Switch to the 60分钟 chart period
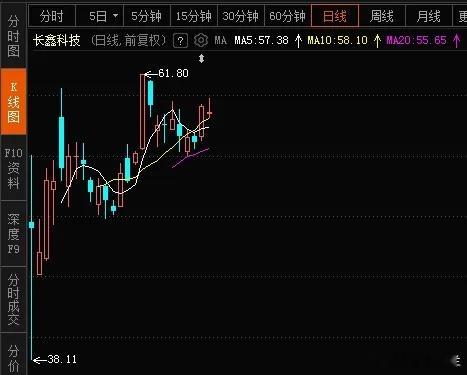This screenshot has width=467, height=375. tap(287, 16)
